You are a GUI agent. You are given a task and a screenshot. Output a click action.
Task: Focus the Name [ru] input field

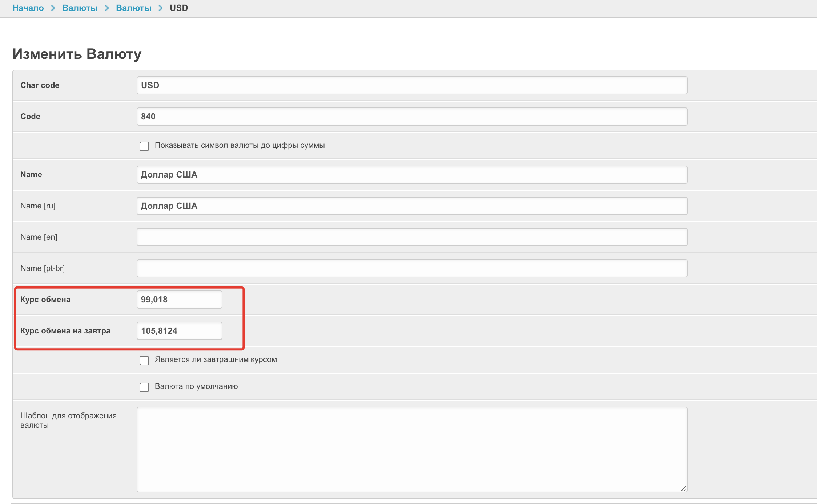[x=411, y=206]
